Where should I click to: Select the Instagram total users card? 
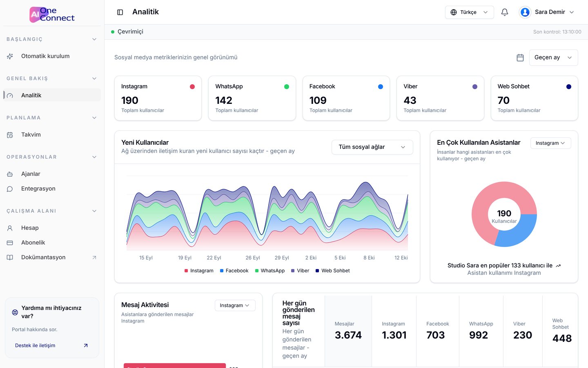(158, 98)
